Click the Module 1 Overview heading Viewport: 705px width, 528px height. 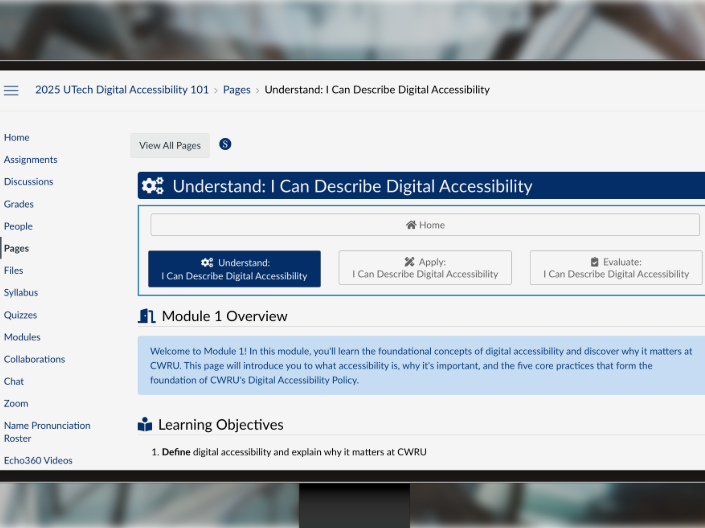pos(224,316)
